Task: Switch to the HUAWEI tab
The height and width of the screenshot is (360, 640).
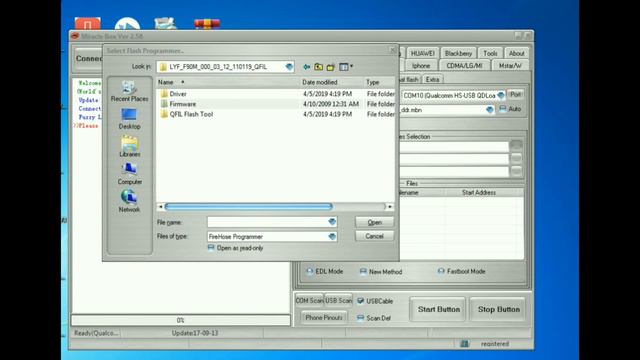Action: 422,53
